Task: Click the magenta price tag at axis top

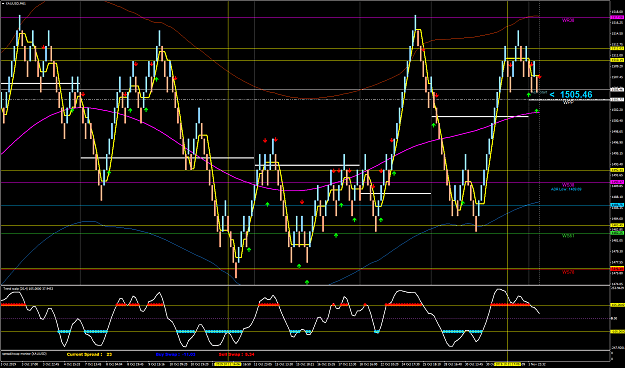Action: click(x=617, y=18)
